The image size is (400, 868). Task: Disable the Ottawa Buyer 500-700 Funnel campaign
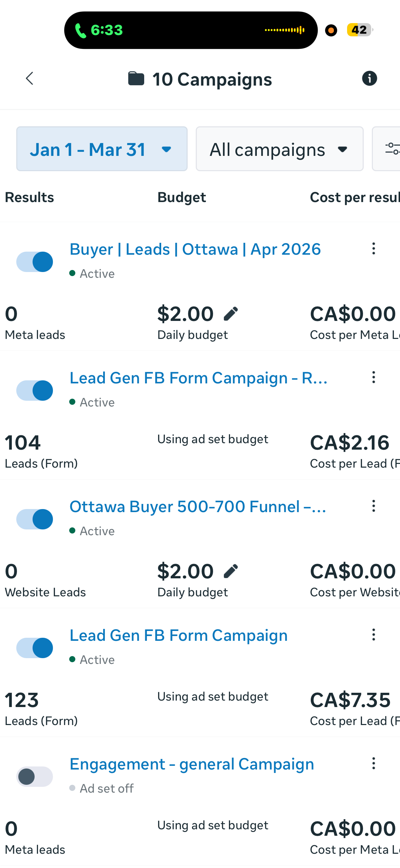click(34, 519)
